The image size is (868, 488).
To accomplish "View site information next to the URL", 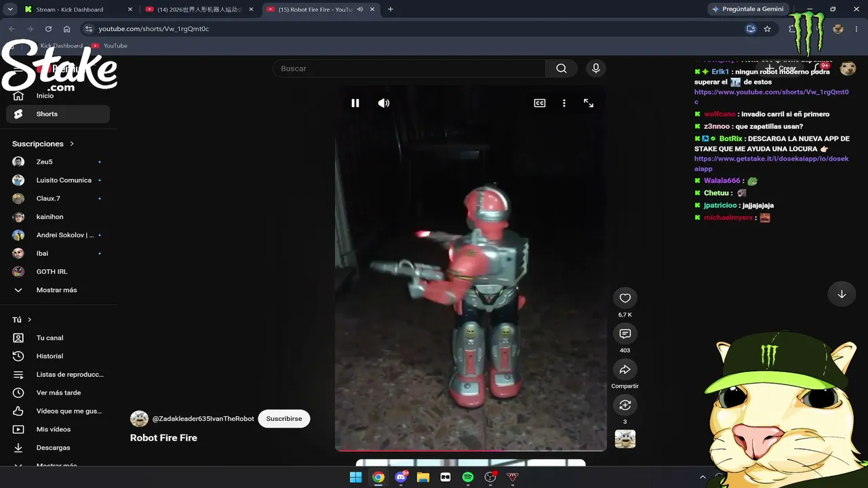I will pos(87,29).
